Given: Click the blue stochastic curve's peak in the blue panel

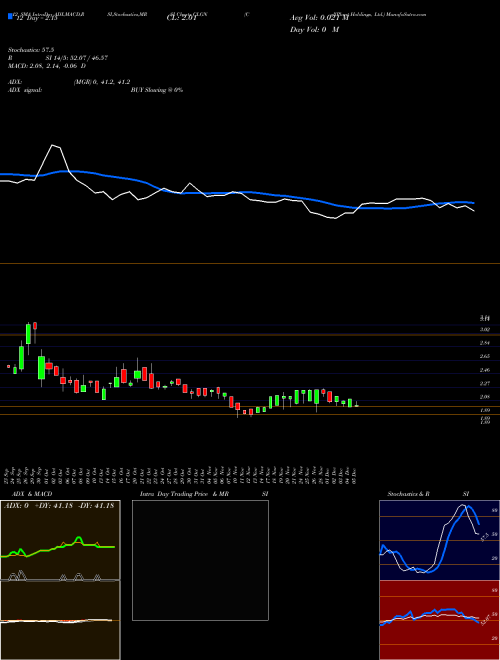Looking at the screenshot, I should [x=467, y=507].
